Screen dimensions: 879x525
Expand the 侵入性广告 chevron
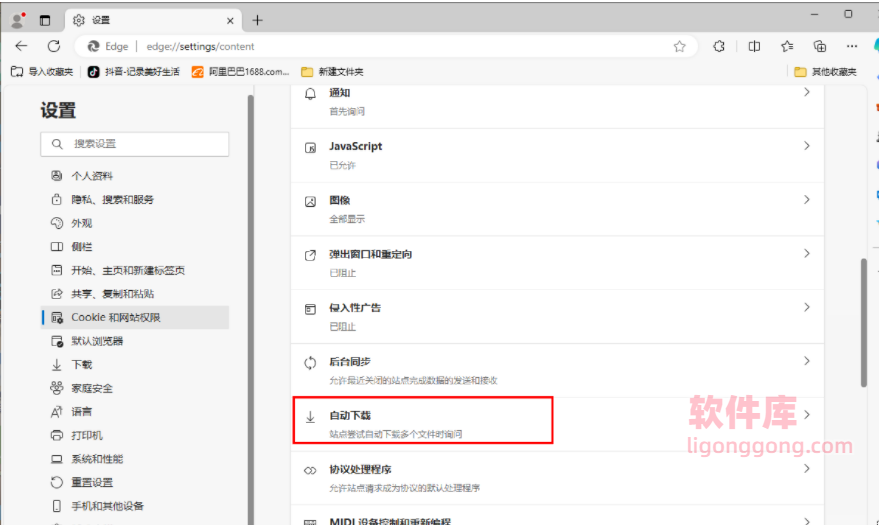[x=807, y=307]
